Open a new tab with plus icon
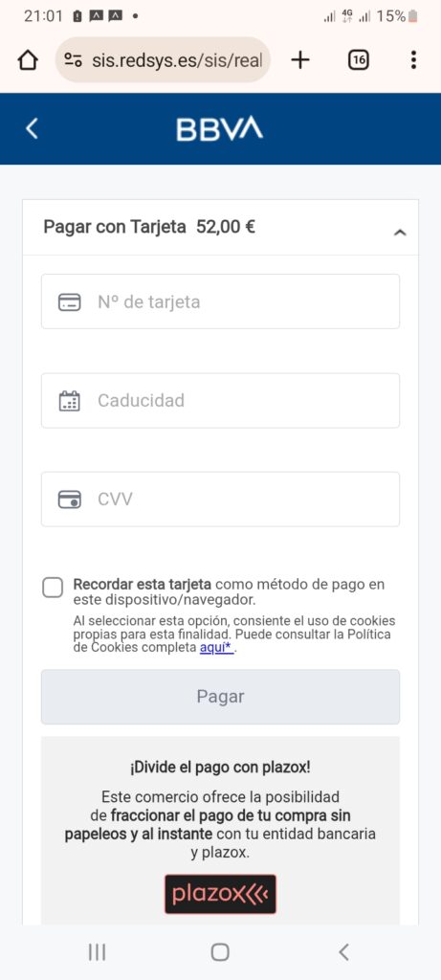 click(300, 60)
